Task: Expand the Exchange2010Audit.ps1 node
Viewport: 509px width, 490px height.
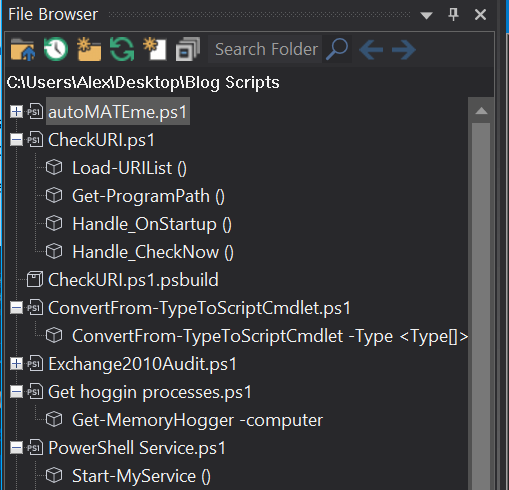Action: [16, 364]
